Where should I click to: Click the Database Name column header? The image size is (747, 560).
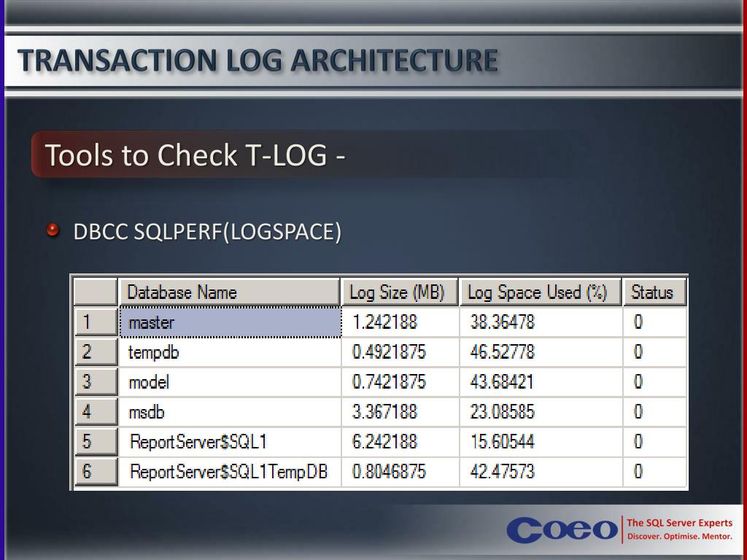coord(229,292)
